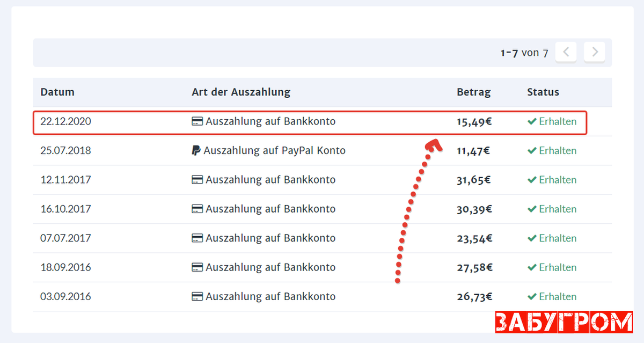Click the Betrag column header
Image resolution: width=644 pixels, height=343 pixels.
(474, 92)
